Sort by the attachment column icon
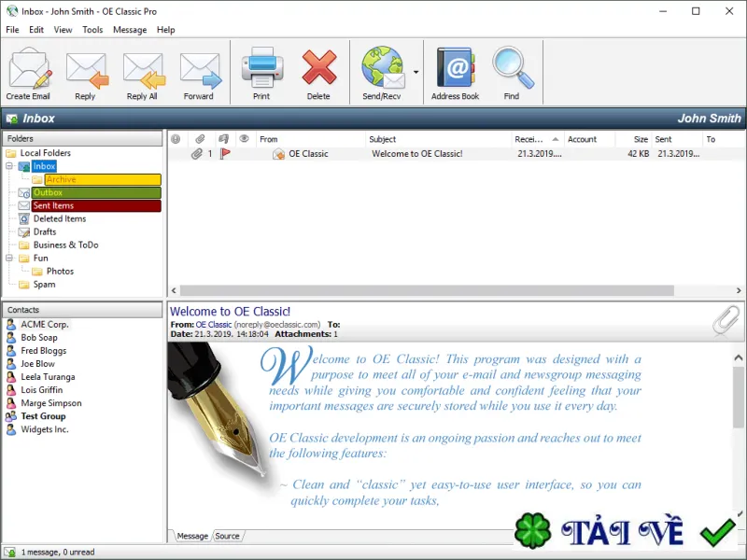 200,139
